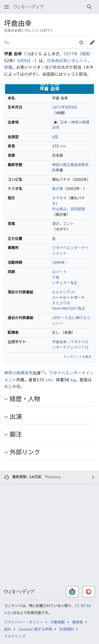This screenshot has height=644, width=99.
Task: Open the search magnifier icon
Action: point(89,7)
